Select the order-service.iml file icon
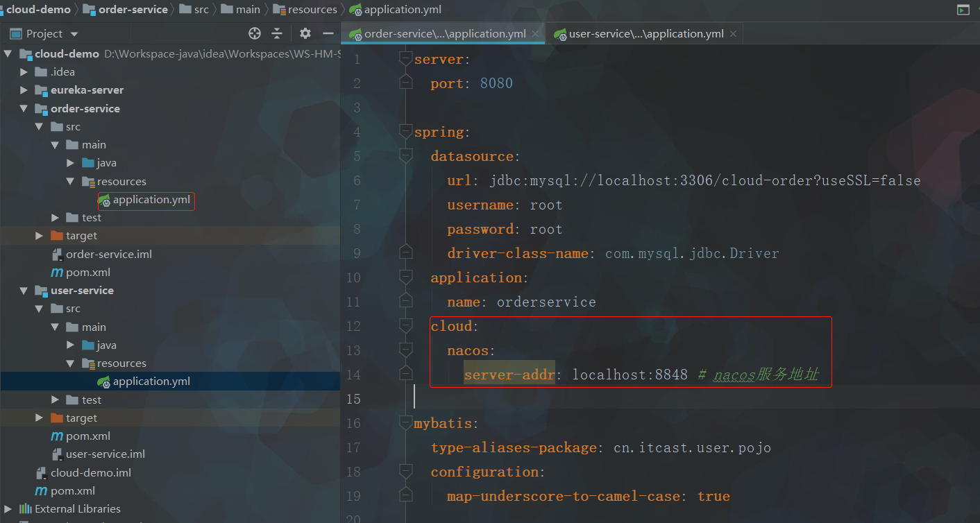The height and width of the screenshot is (523, 980). coord(57,255)
